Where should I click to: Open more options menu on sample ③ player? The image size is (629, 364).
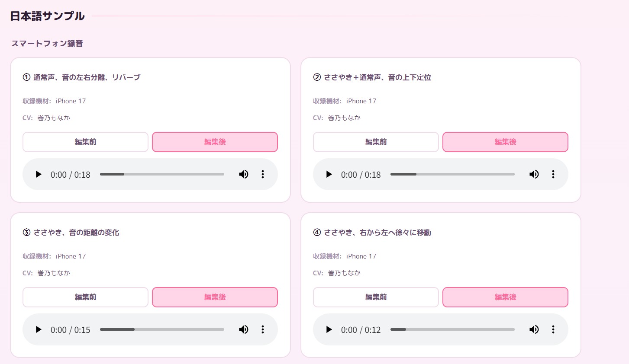(263, 329)
